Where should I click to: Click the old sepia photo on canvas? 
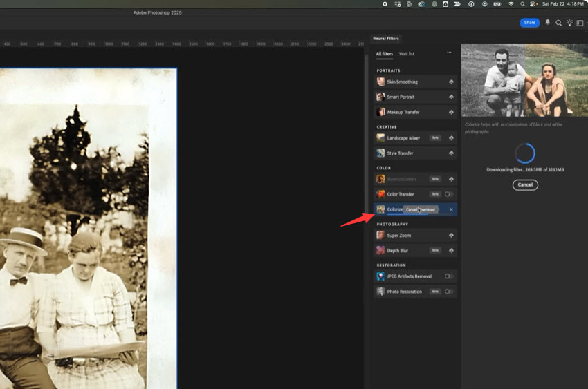[x=88, y=229]
